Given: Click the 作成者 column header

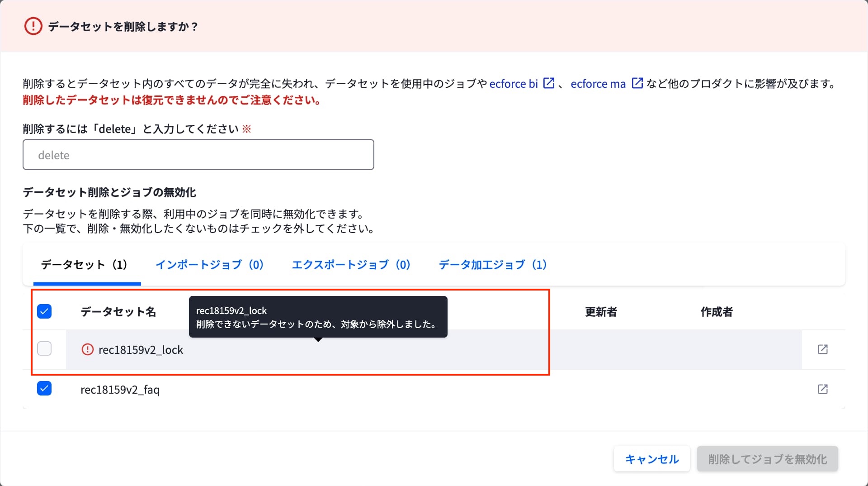Looking at the screenshot, I should [x=717, y=312].
